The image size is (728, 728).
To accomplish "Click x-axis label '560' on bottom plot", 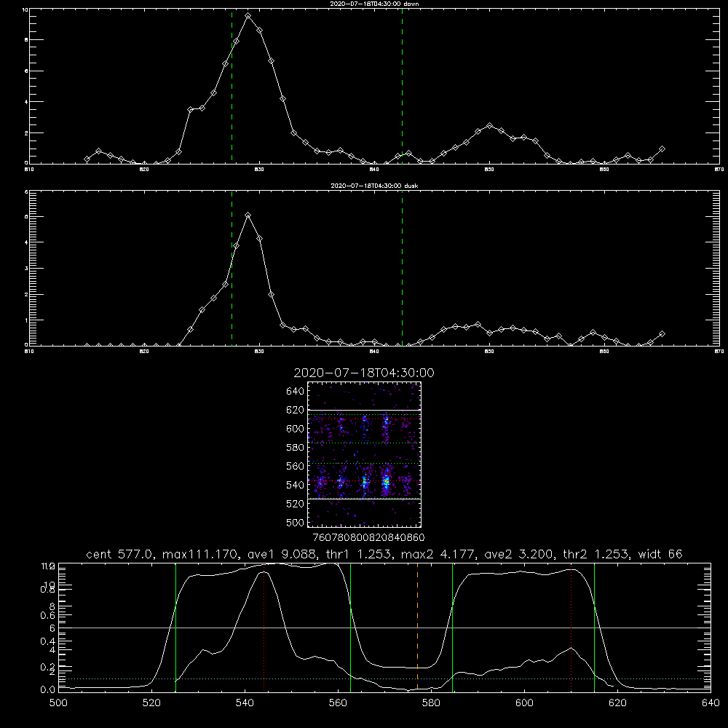I will pyautogui.click(x=338, y=703).
